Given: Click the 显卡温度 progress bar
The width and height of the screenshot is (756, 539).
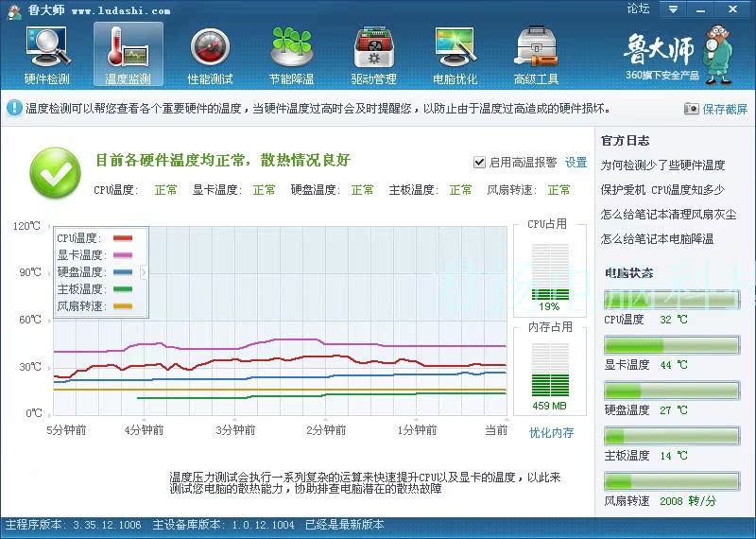Looking at the screenshot, I should 672,345.
